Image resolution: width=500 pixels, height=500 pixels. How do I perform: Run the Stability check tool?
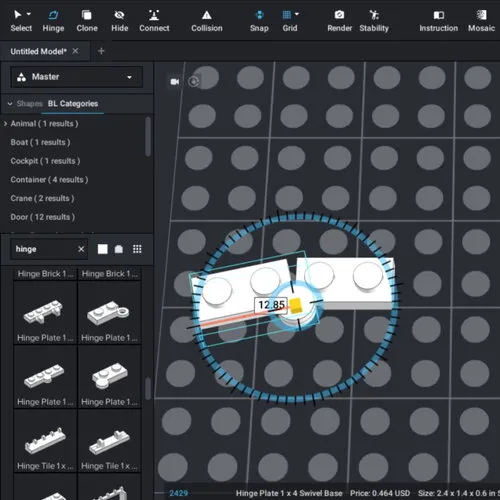374,21
